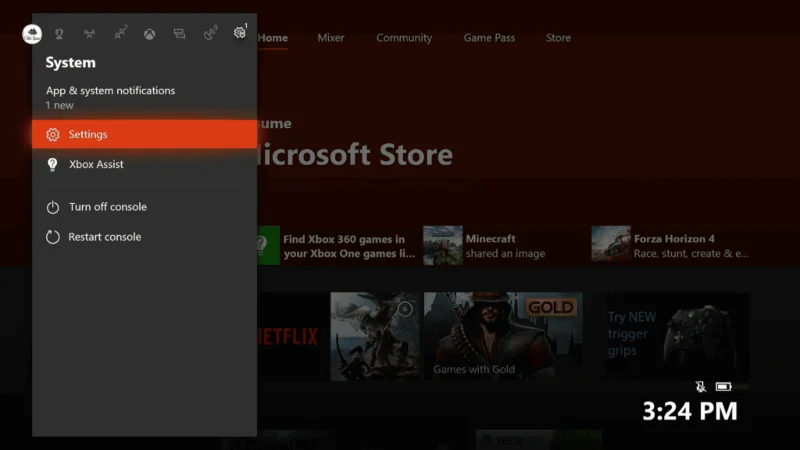Click the circular restart icon
The width and height of the screenshot is (800, 450).
(x=53, y=237)
